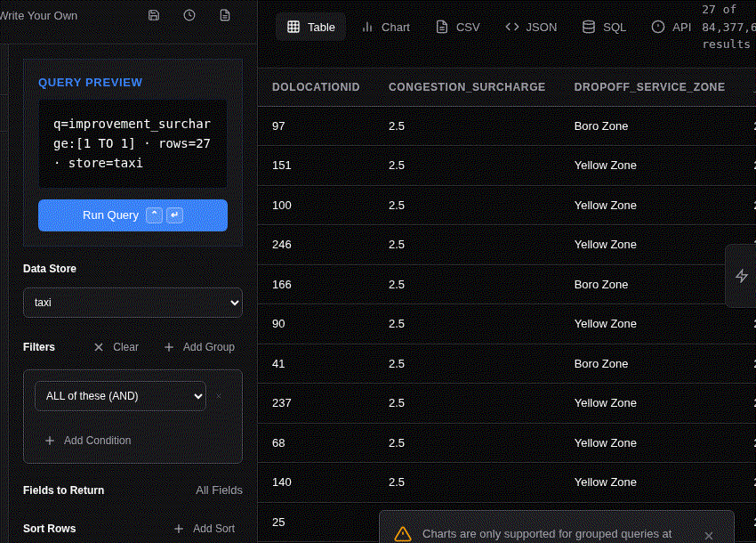Export results as CSV
The image size is (756, 543).
coord(457,27)
